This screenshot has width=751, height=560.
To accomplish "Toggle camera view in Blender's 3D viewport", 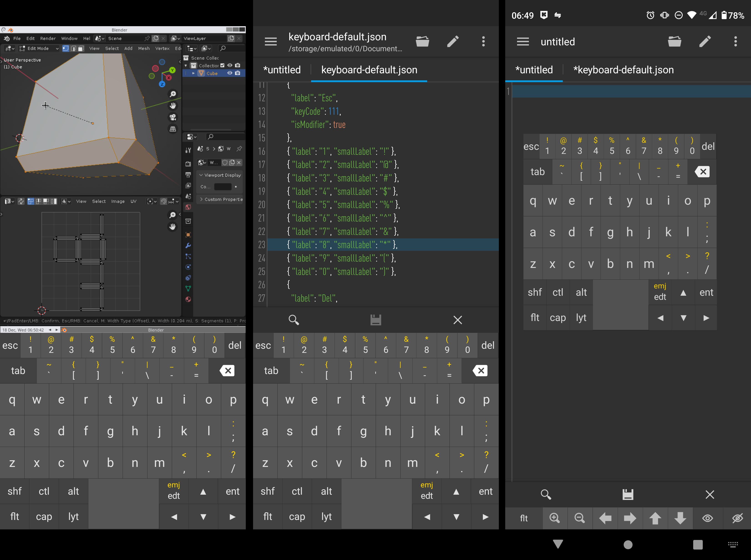I will click(173, 117).
